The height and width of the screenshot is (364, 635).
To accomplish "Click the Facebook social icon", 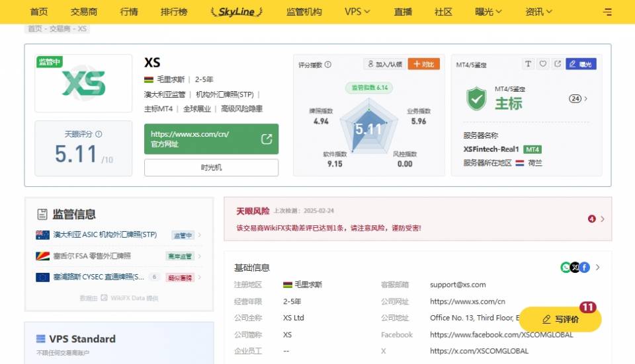I will [x=584, y=268].
